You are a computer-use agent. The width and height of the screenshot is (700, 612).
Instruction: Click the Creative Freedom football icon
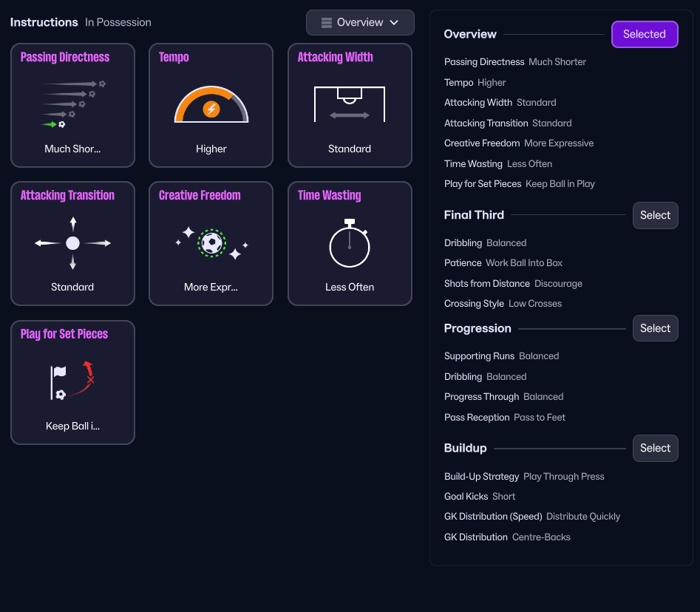[x=211, y=243]
